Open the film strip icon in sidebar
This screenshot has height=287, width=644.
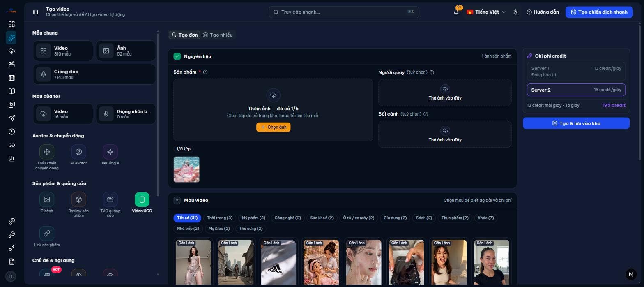[x=11, y=78]
